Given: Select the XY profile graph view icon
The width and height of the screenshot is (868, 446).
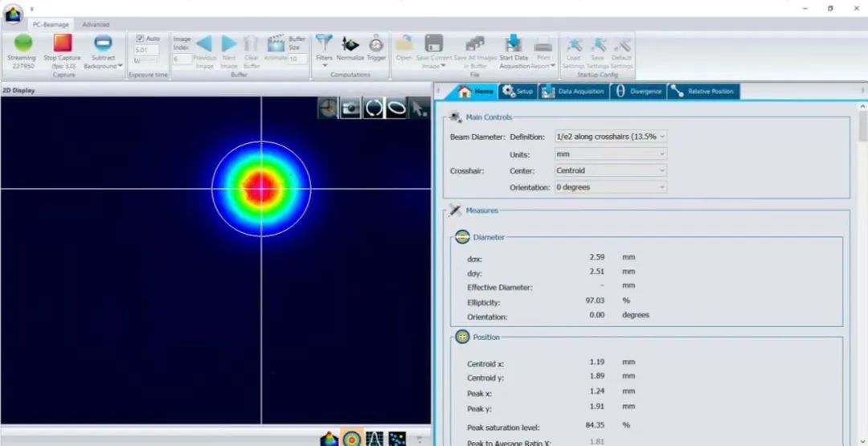Looking at the screenshot, I should (x=374, y=439).
